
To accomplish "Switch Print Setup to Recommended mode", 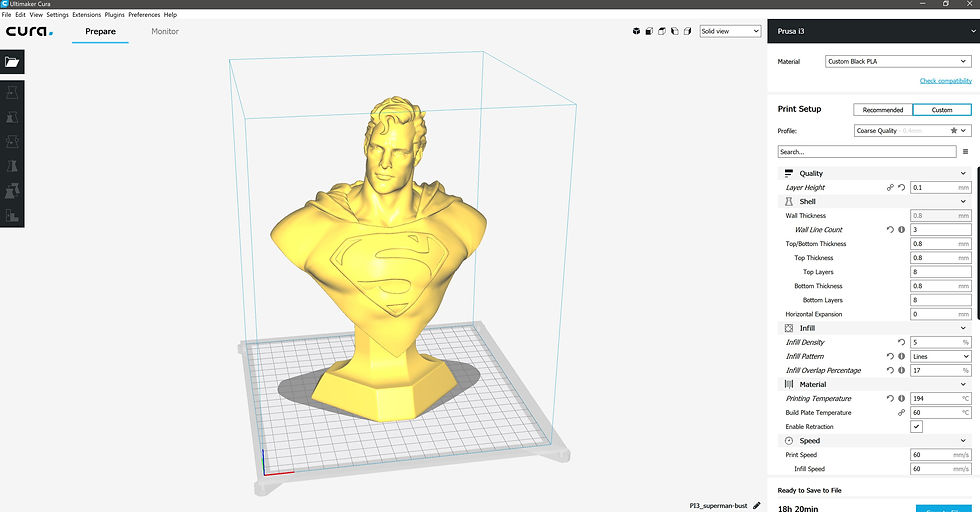I will pos(882,109).
